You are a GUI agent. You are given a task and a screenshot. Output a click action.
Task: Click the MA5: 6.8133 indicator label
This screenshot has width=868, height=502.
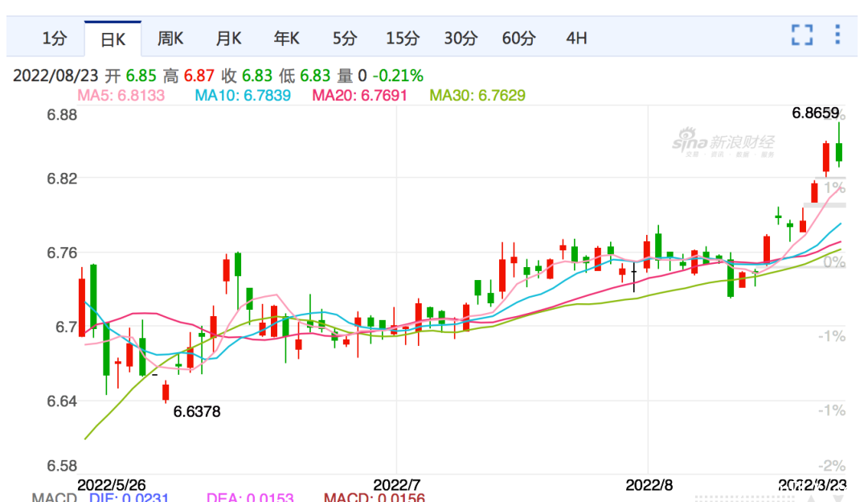tap(121, 95)
